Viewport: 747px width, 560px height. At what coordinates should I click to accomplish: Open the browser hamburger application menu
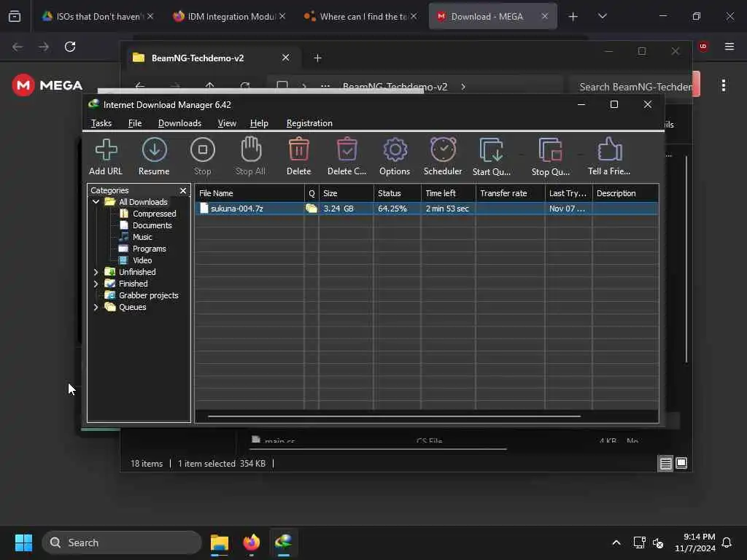pyautogui.click(x=729, y=47)
